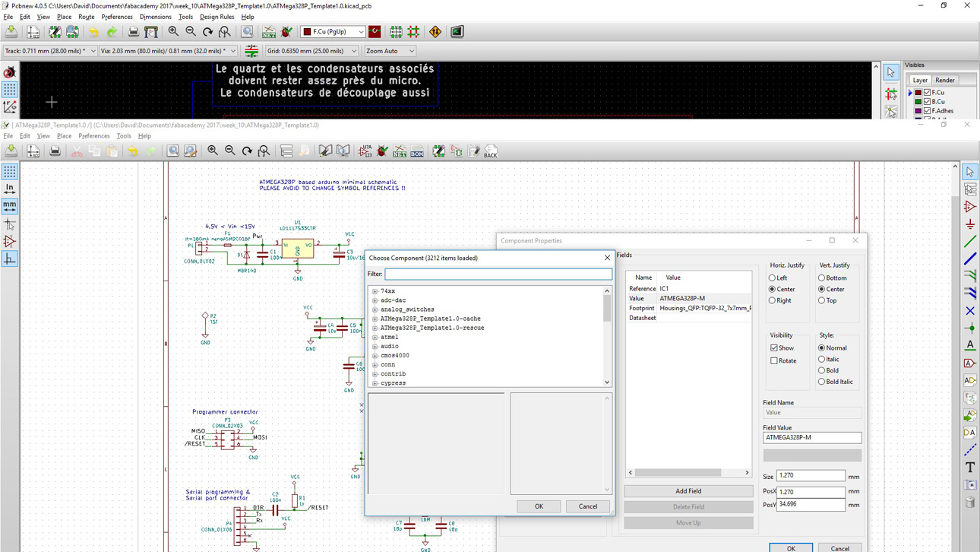Screen dimensions: 980x552
Task: Click Eeschema zoom out magnifier
Action: coord(229,151)
